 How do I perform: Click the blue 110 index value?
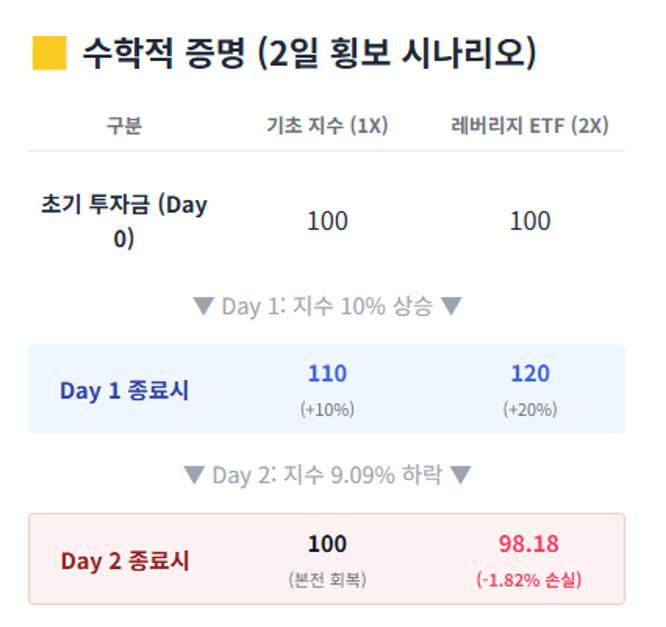coord(327,373)
